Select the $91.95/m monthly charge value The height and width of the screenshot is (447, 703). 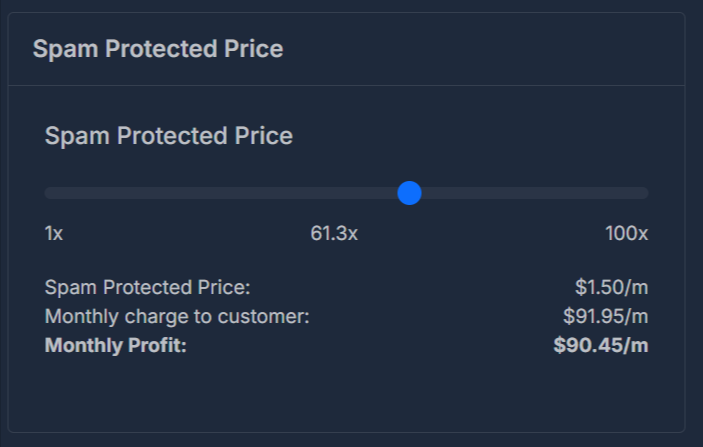pos(605,317)
